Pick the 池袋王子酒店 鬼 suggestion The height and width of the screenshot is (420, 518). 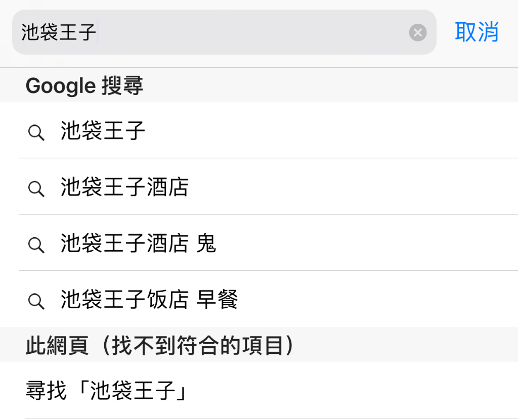[139, 243]
